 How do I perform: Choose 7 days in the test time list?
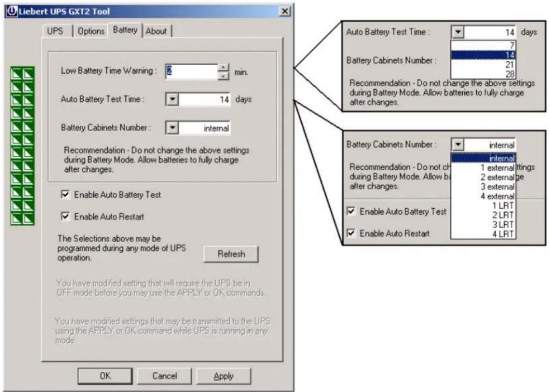pyautogui.click(x=483, y=45)
